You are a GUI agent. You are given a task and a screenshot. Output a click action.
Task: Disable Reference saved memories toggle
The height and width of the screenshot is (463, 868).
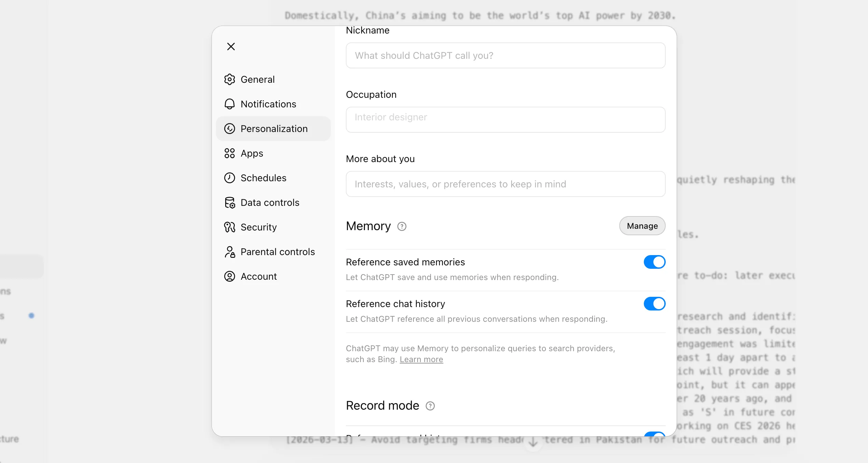(x=654, y=262)
